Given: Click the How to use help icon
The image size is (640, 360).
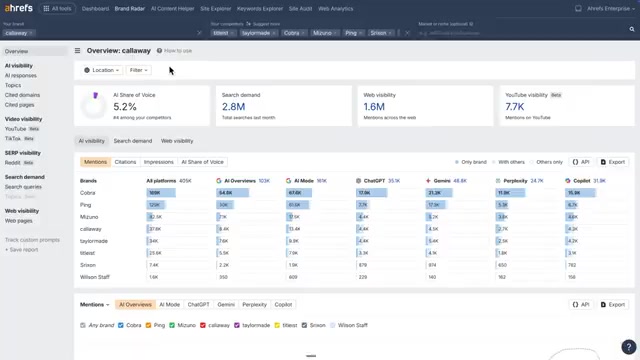Looking at the screenshot, I should pos(159,51).
